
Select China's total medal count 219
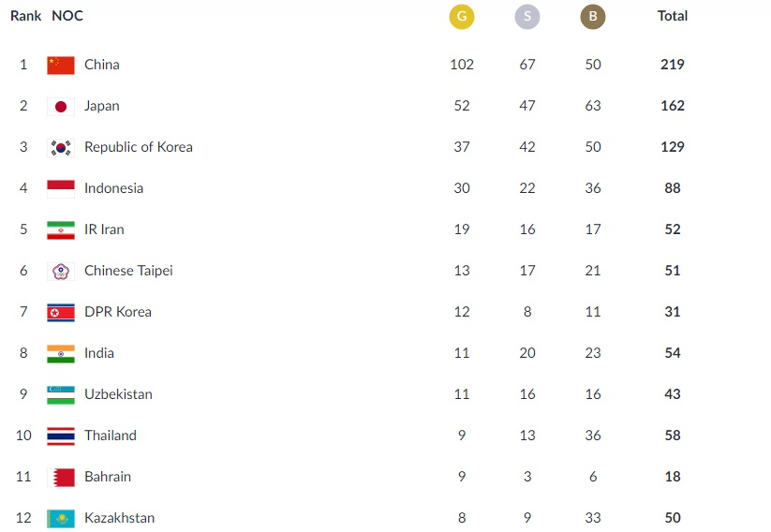tap(673, 65)
